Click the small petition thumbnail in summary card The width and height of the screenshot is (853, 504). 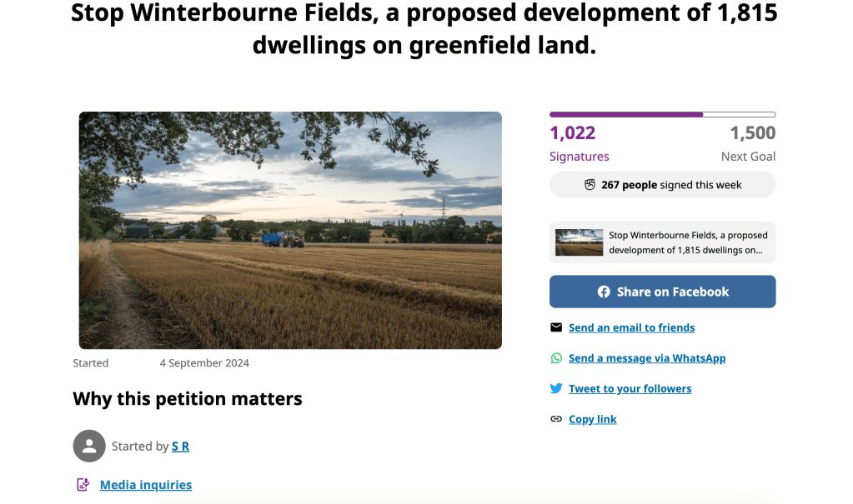tap(579, 242)
